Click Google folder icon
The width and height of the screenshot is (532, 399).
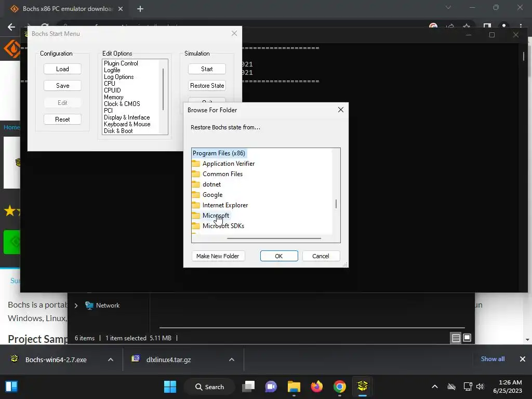click(196, 195)
